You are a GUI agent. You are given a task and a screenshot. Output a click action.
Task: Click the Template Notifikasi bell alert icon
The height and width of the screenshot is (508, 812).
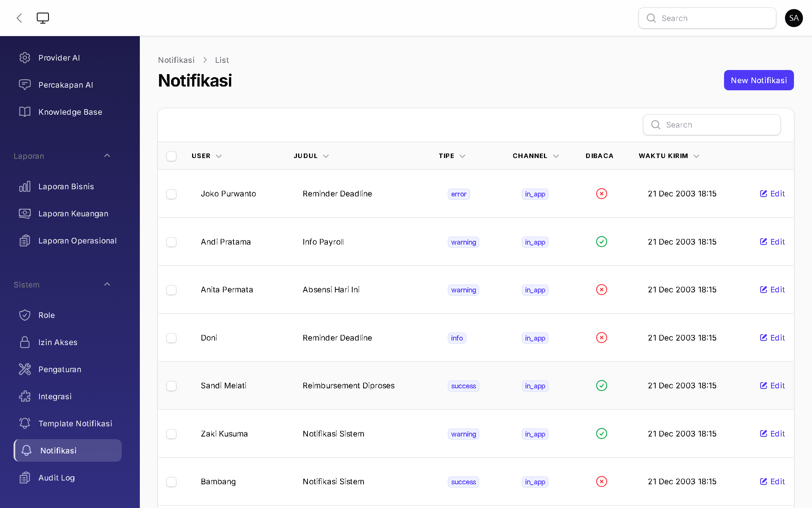point(25,423)
